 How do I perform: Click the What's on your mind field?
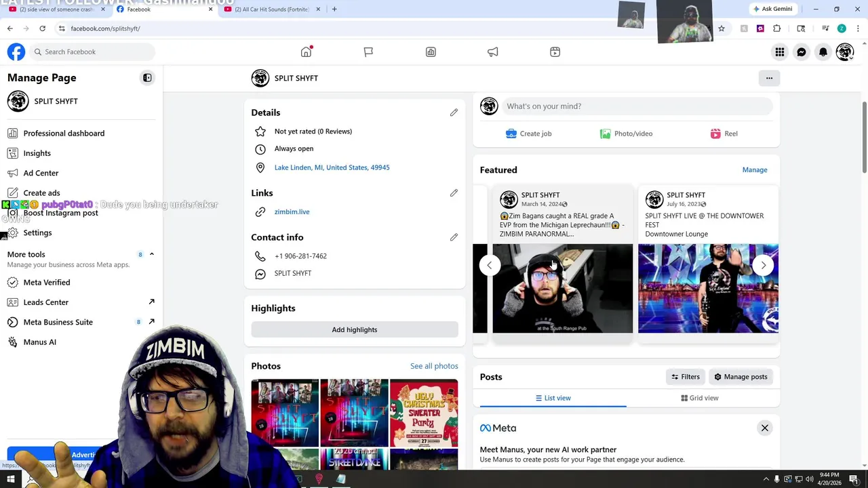[x=636, y=106]
